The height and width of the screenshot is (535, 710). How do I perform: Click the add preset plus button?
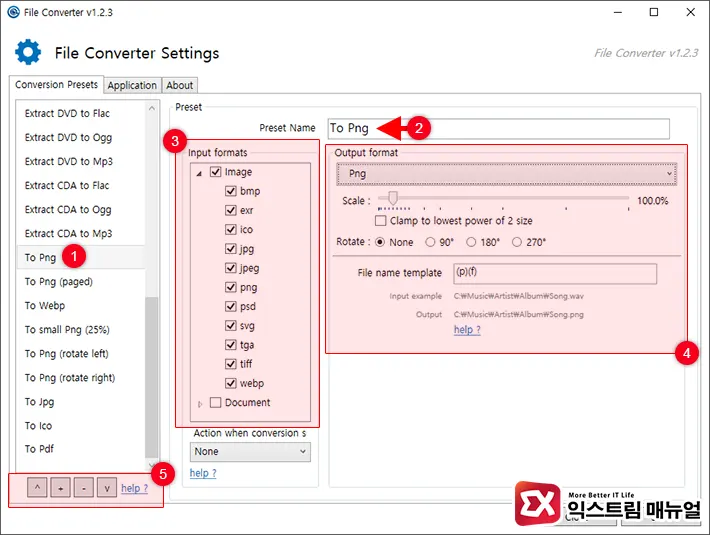(x=60, y=489)
